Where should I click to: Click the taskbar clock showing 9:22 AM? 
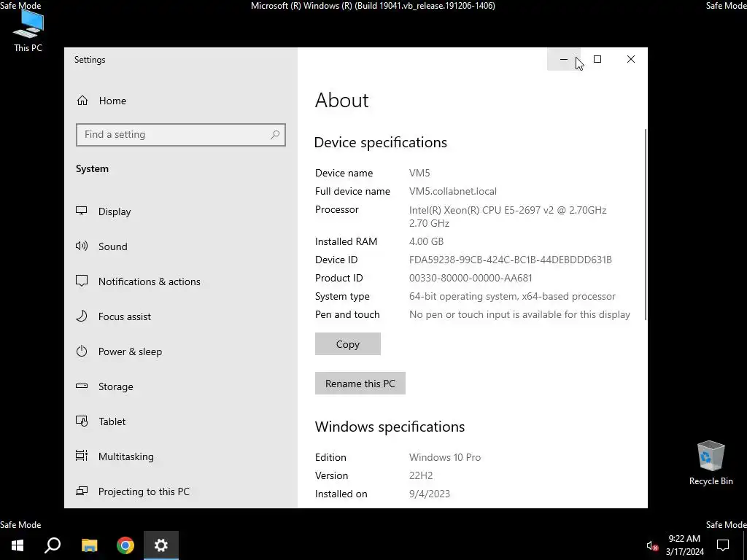[x=684, y=545]
